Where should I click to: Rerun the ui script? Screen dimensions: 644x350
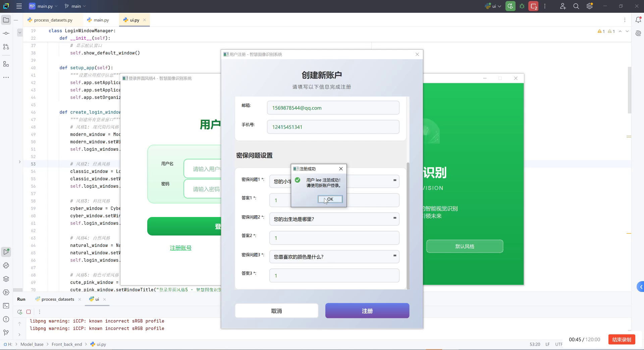pos(19,312)
